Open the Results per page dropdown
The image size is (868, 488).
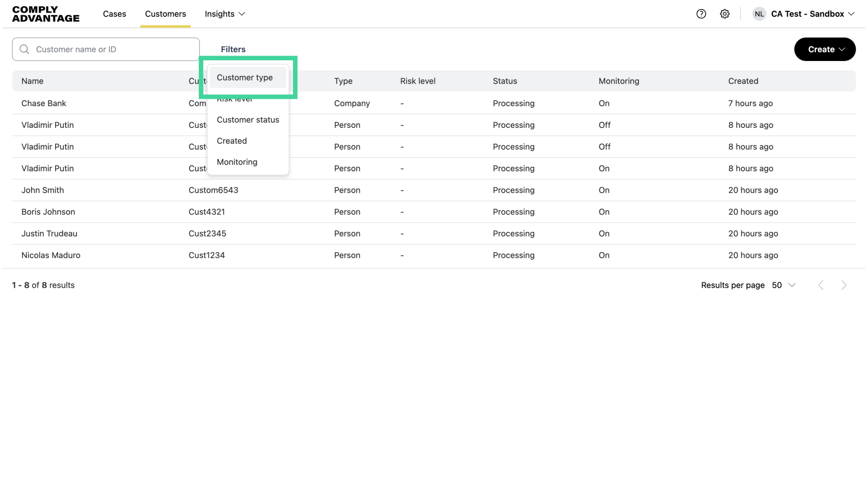coord(783,285)
